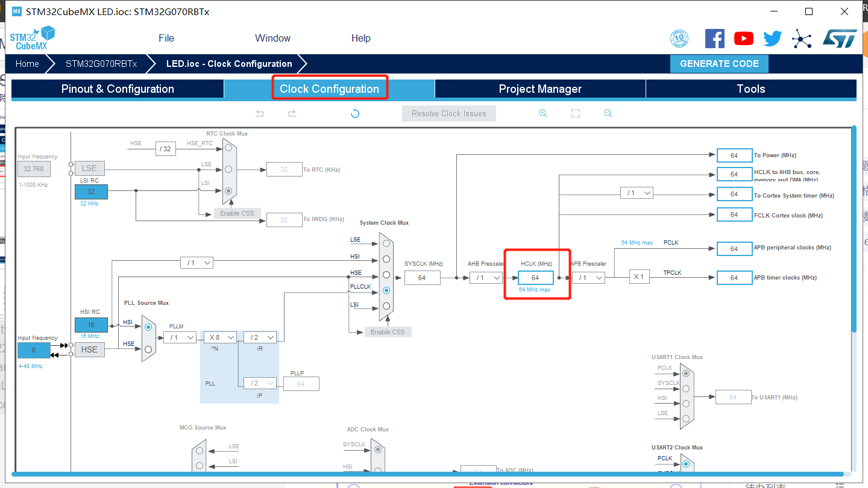Switch to Tools tab
Screen dimensions: 868x488
[x=751, y=89]
